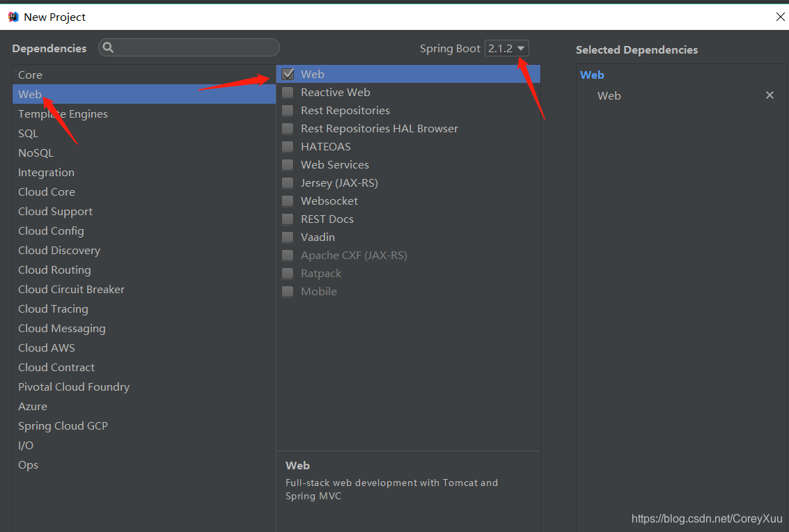Open the Spring Boot version dropdown

point(507,48)
